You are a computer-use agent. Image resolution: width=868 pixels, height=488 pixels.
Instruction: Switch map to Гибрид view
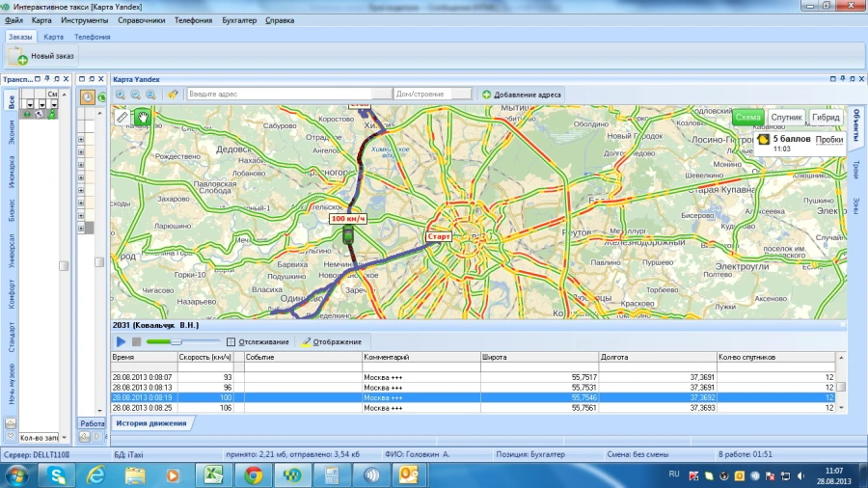pos(826,118)
